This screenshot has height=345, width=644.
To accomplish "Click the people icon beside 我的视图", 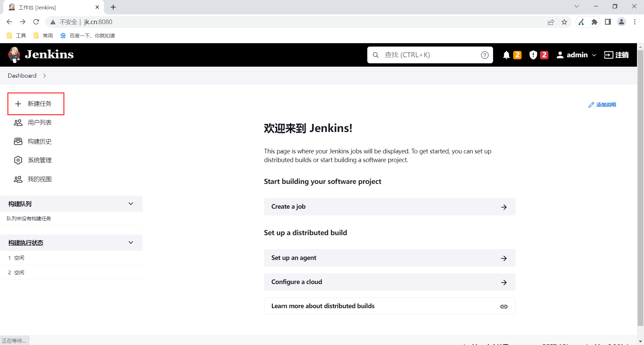I will (18, 179).
